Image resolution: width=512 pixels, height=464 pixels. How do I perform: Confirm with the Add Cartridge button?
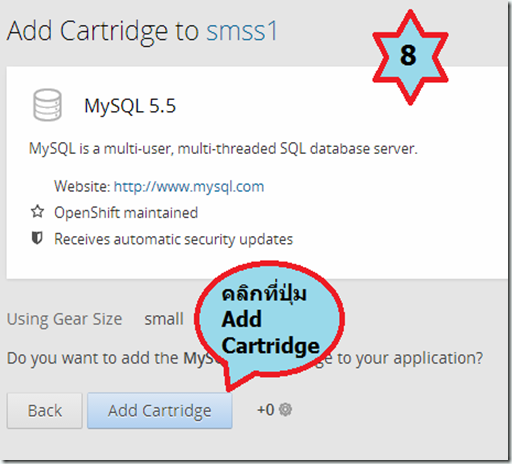160,411
